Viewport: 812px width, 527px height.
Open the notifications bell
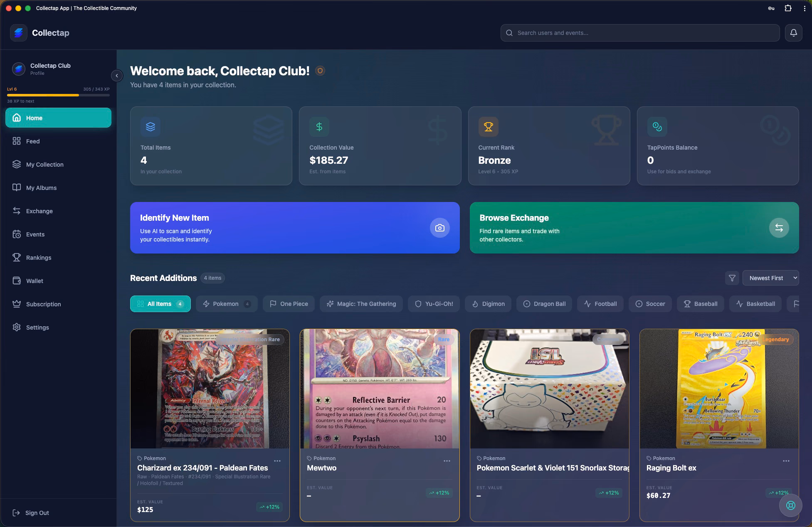pyautogui.click(x=793, y=33)
